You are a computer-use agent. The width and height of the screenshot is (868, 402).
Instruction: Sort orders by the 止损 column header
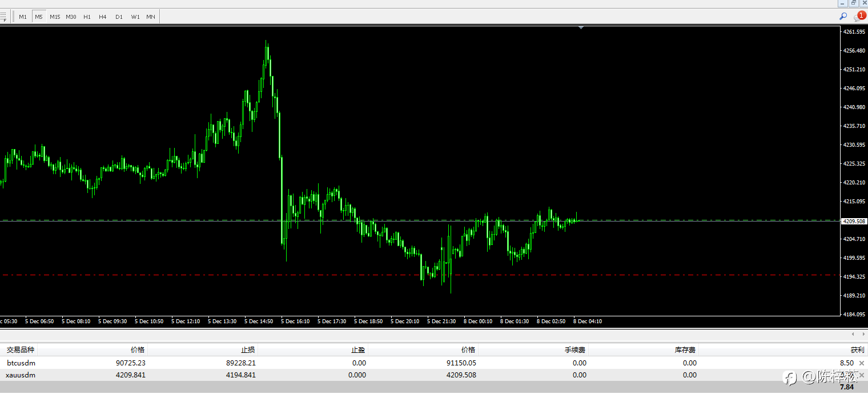coord(248,349)
